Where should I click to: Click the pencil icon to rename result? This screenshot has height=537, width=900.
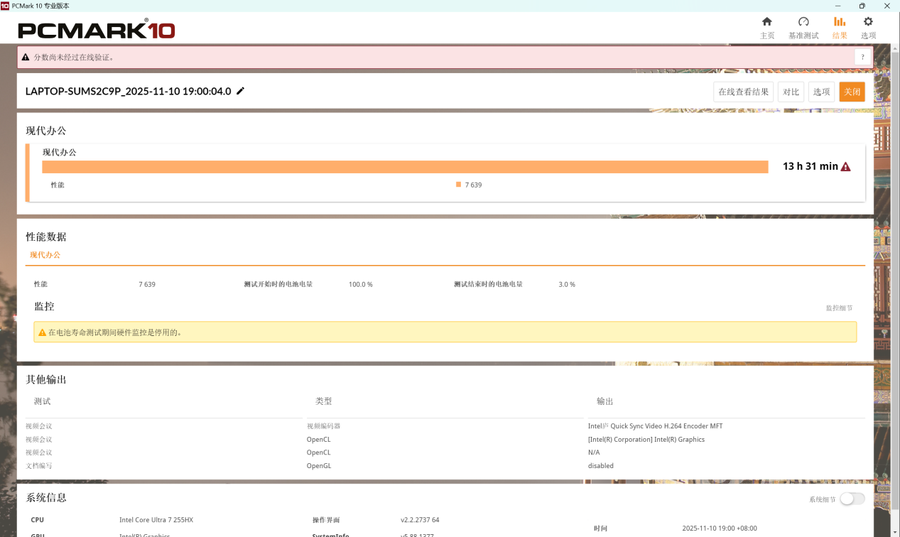(241, 91)
